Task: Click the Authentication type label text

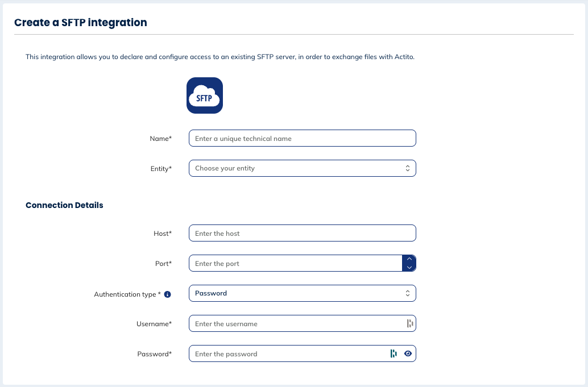Action: [x=127, y=294]
